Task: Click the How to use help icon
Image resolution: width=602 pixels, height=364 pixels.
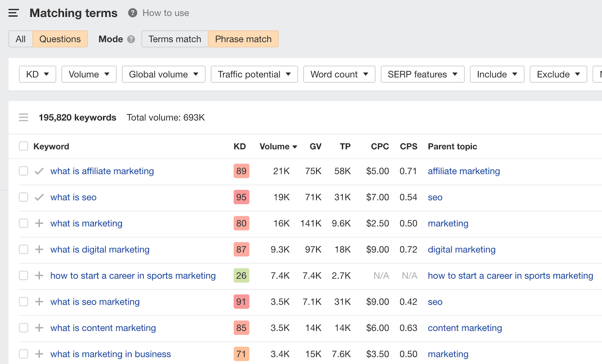Action: [132, 13]
